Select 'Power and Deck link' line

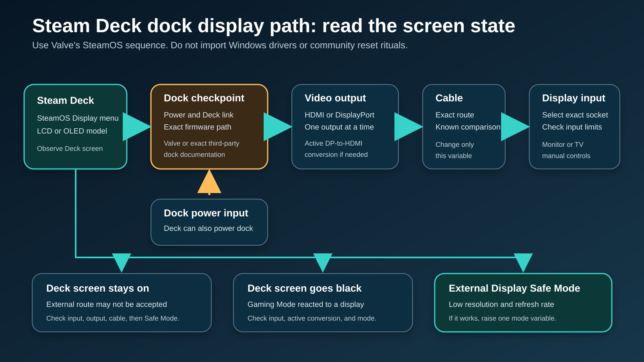pos(198,115)
